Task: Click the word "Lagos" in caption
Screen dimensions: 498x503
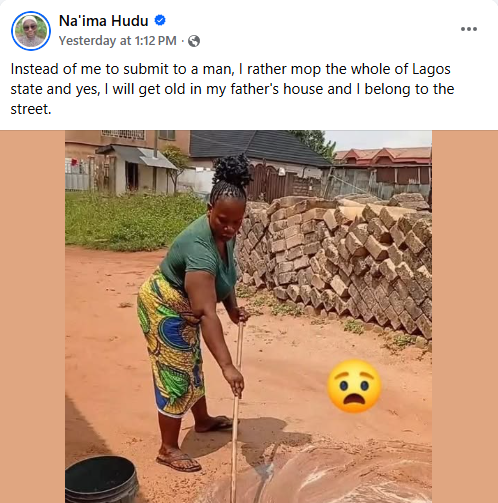Action: tap(431, 69)
